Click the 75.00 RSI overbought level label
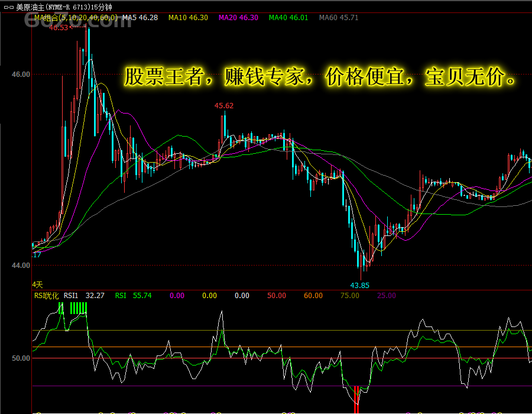Image resolution: width=532 pixels, height=414 pixels. click(350, 295)
